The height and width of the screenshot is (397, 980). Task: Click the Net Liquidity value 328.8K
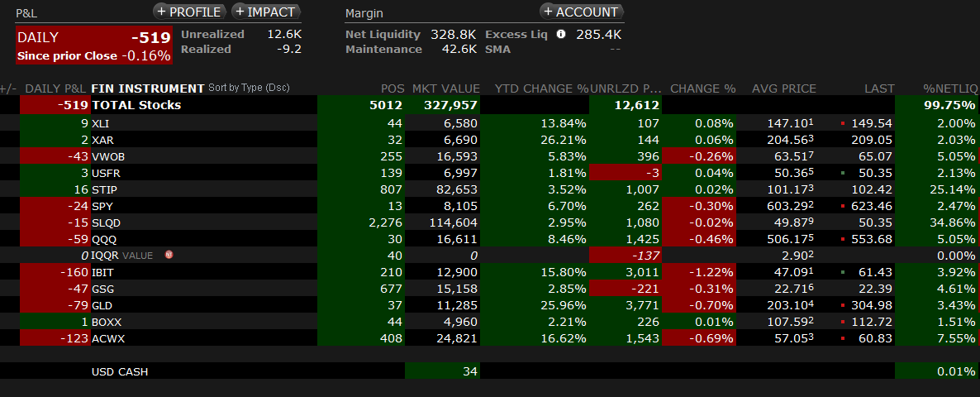point(453,35)
